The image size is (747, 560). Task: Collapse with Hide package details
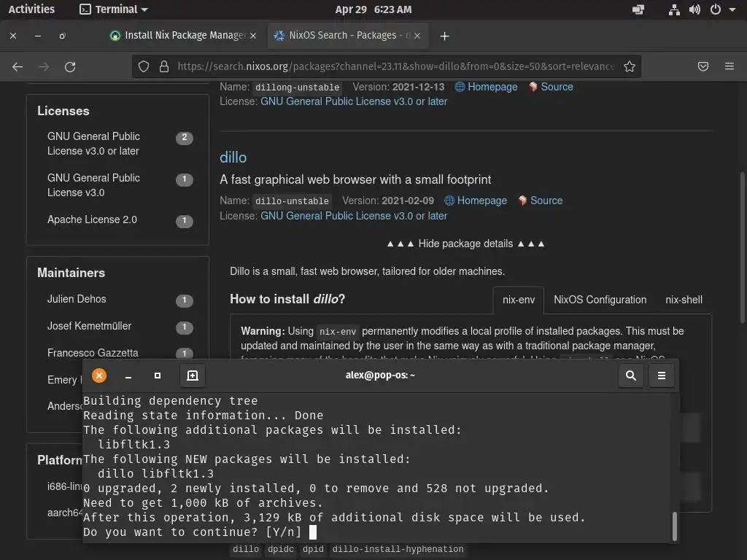point(466,244)
